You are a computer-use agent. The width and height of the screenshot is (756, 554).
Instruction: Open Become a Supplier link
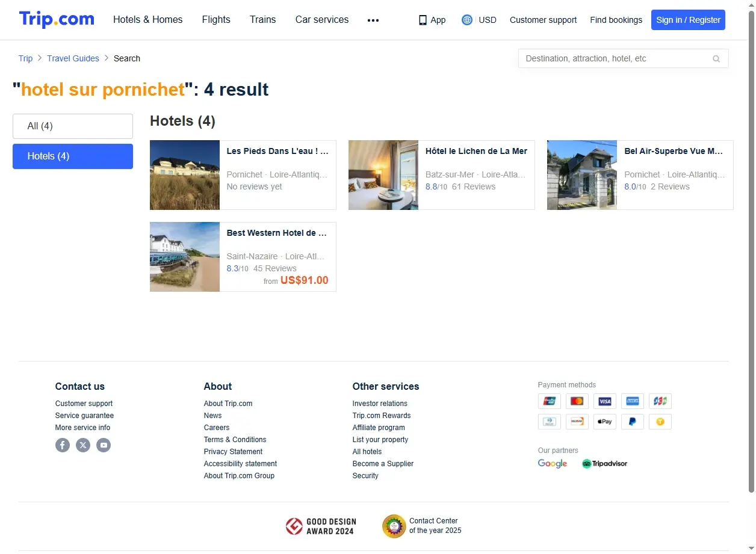click(383, 464)
